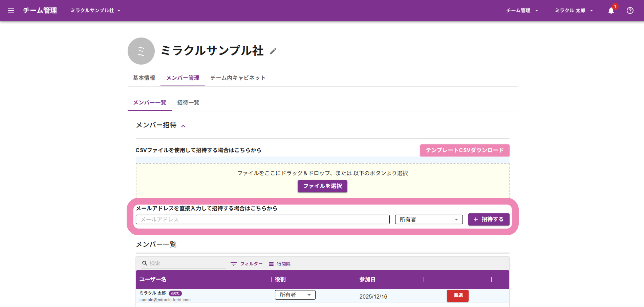The image size is (644, 307).
Task: Open role dropdown for ミラクル 太郎
Action: point(295,295)
